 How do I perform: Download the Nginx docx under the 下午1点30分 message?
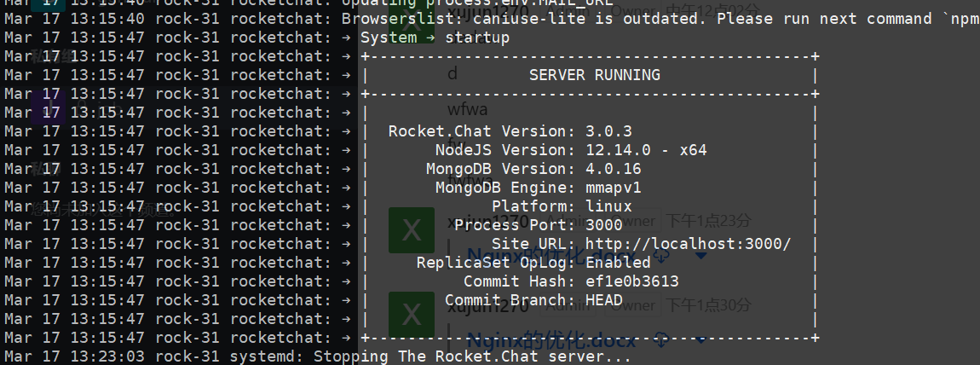[660, 340]
